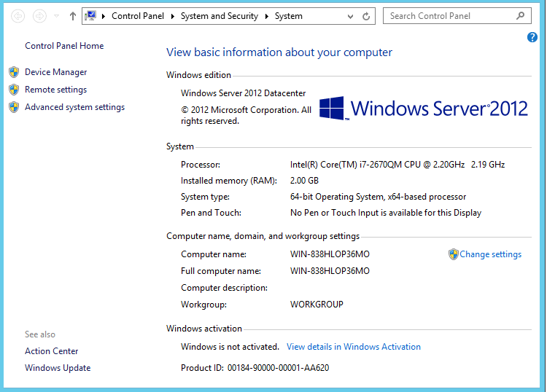
Task: Click the 64-bit Operating System text
Action: (x=378, y=197)
